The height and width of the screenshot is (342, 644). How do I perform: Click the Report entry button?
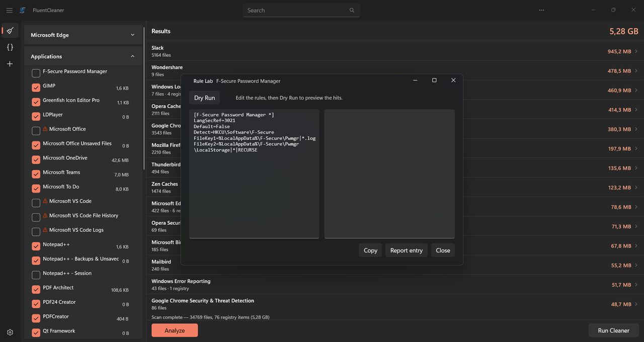407,250
